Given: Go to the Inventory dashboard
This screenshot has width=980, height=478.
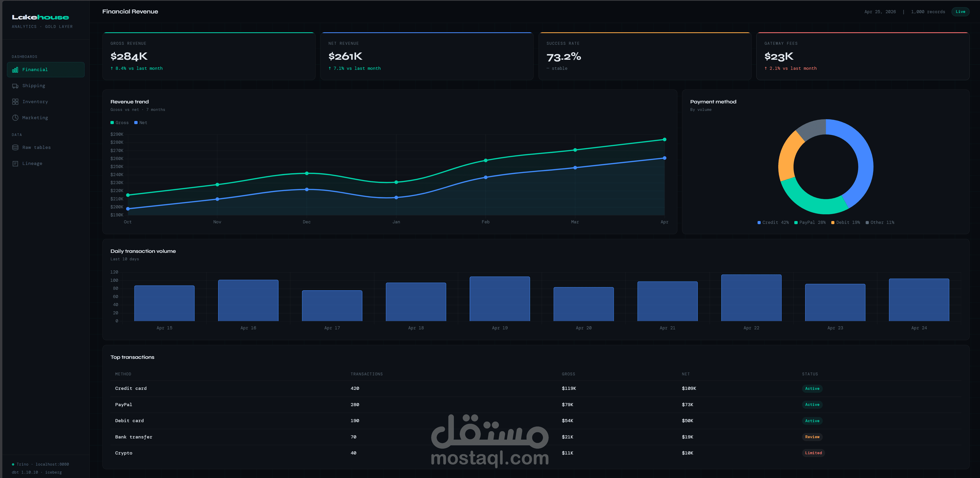Looking at the screenshot, I should click(46, 102).
